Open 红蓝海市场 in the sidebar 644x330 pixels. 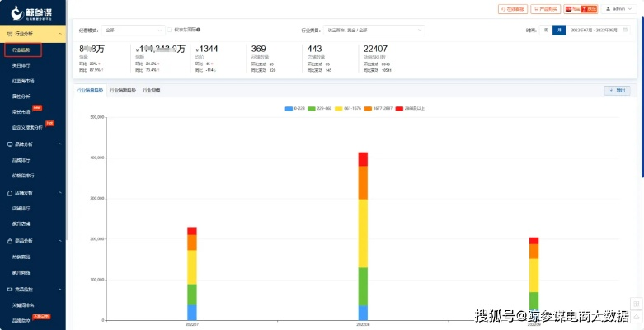click(x=24, y=82)
